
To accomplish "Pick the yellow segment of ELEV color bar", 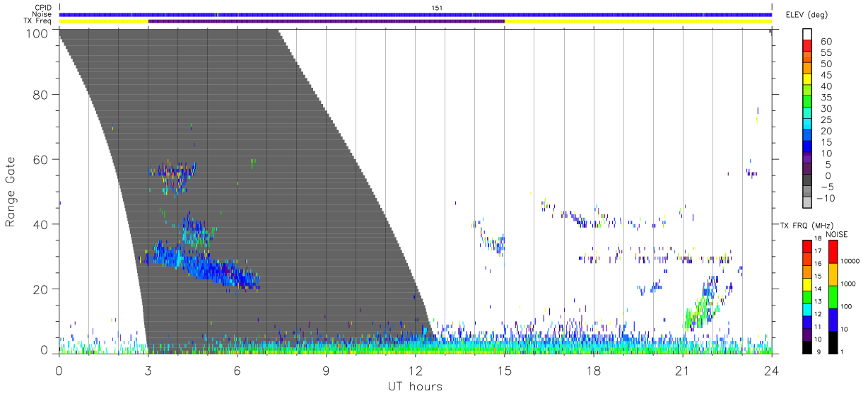I will 807,81.
